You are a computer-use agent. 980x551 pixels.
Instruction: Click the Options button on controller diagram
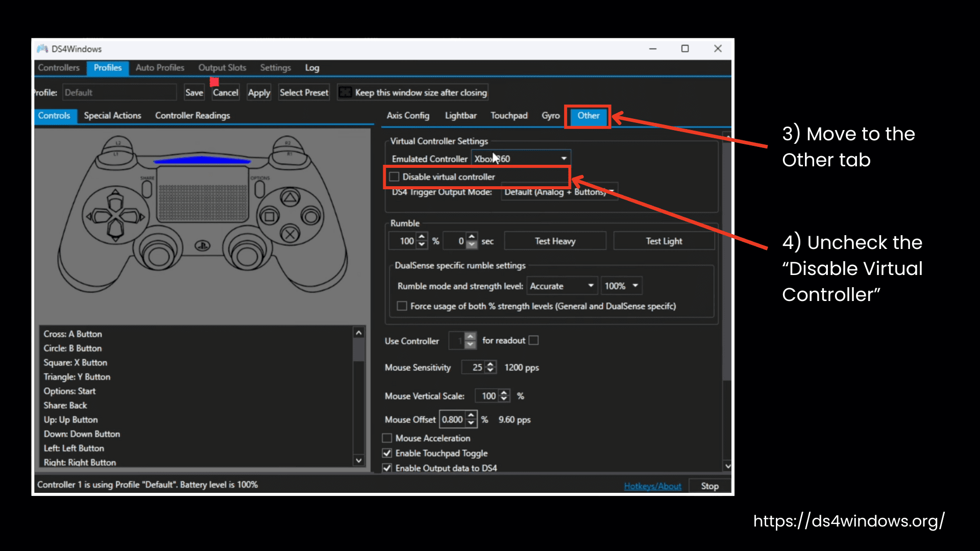pyautogui.click(x=259, y=188)
